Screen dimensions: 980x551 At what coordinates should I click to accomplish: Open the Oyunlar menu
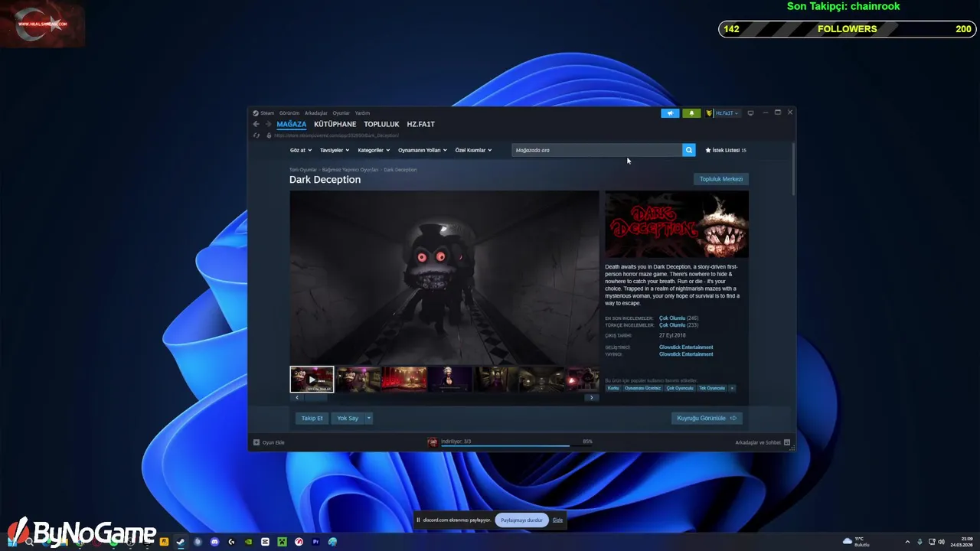341,113
